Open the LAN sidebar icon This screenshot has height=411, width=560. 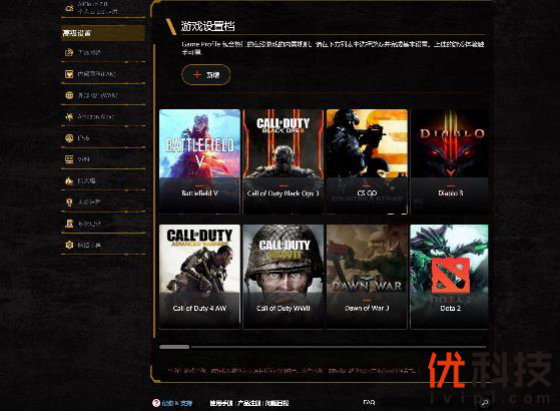pyautogui.click(x=69, y=74)
